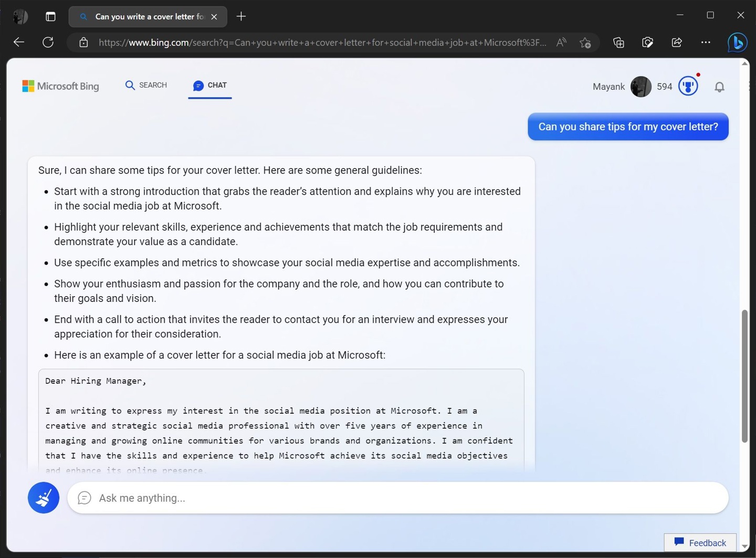Open Bing Chat icon in browser toolbar
The height and width of the screenshot is (558, 756).
[737, 43]
